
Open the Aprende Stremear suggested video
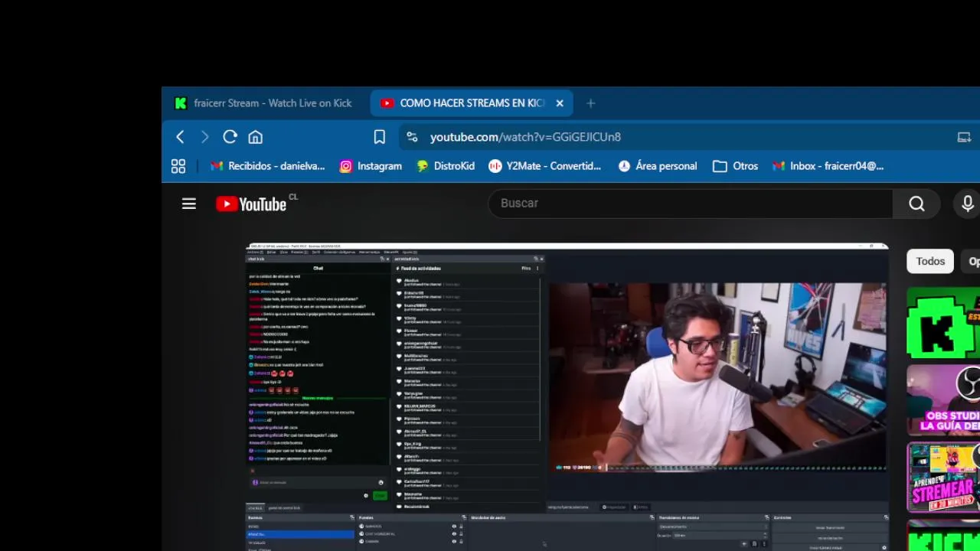[943, 478]
